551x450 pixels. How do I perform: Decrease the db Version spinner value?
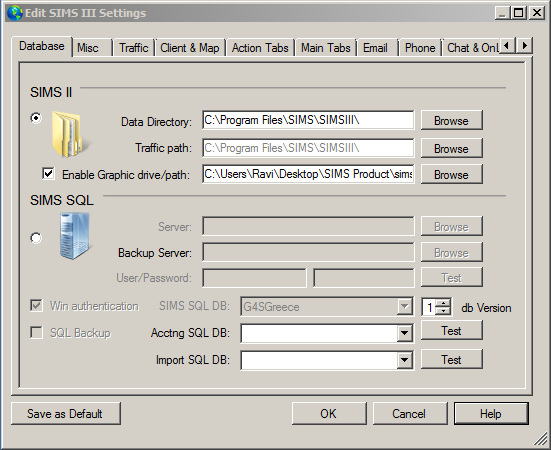pyautogui.click(x=443, y=311)
